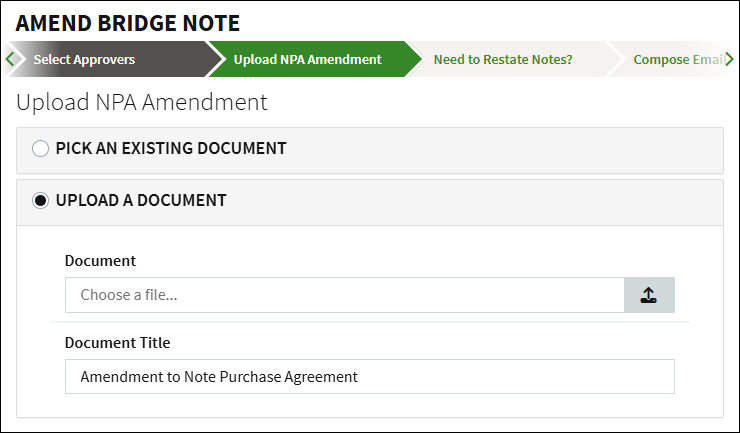This screenshot has width=740, height=433.
Task: Switch to Compose Email step
Action: click(x=677, y=60)
